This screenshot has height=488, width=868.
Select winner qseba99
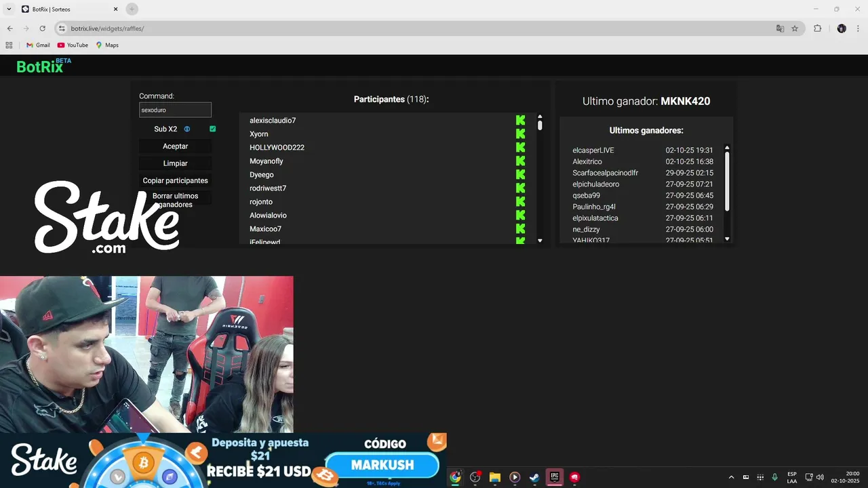click(x=586, y=196)
